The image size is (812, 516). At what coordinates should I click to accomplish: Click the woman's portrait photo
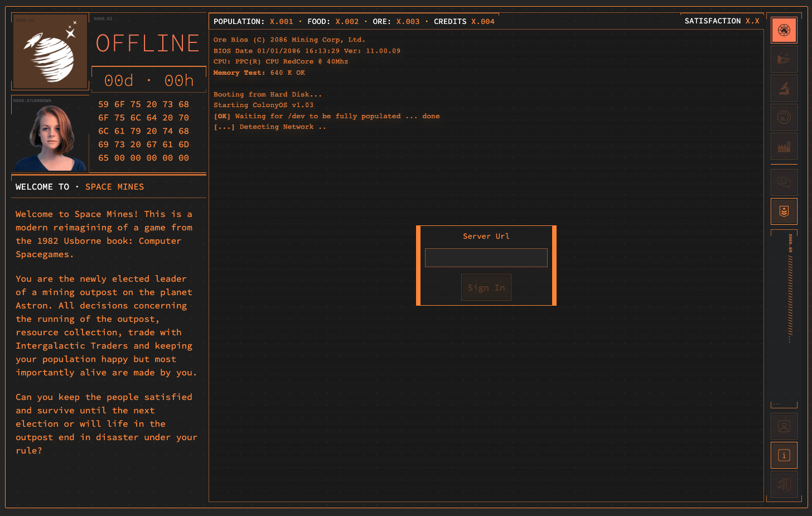tap(50, 136)
